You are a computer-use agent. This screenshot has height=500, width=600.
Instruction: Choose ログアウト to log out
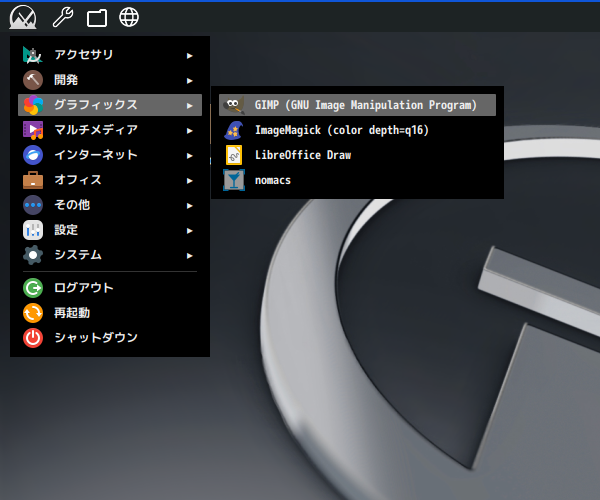(84, 288)
